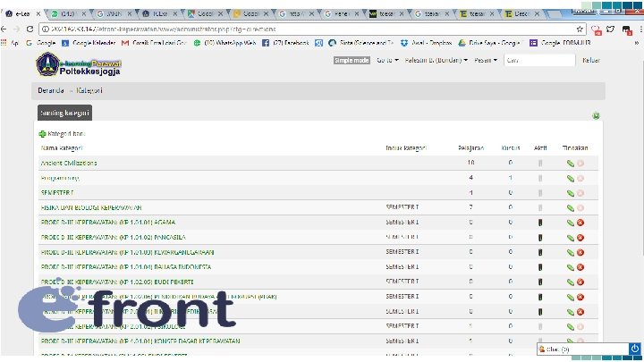Toggle active status for Programming
The height and width of the screenshot is (362, 644).
(x=540, y=178)
